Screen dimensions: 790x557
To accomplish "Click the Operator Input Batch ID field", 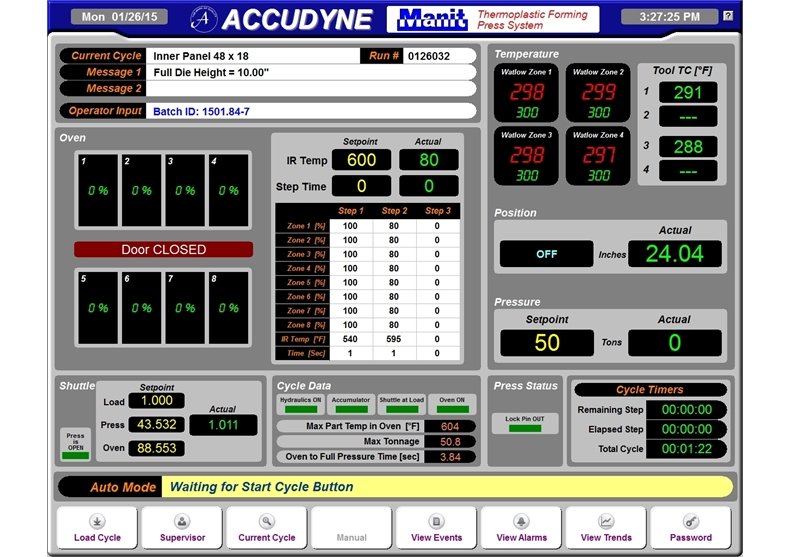I will pos(310,111).
